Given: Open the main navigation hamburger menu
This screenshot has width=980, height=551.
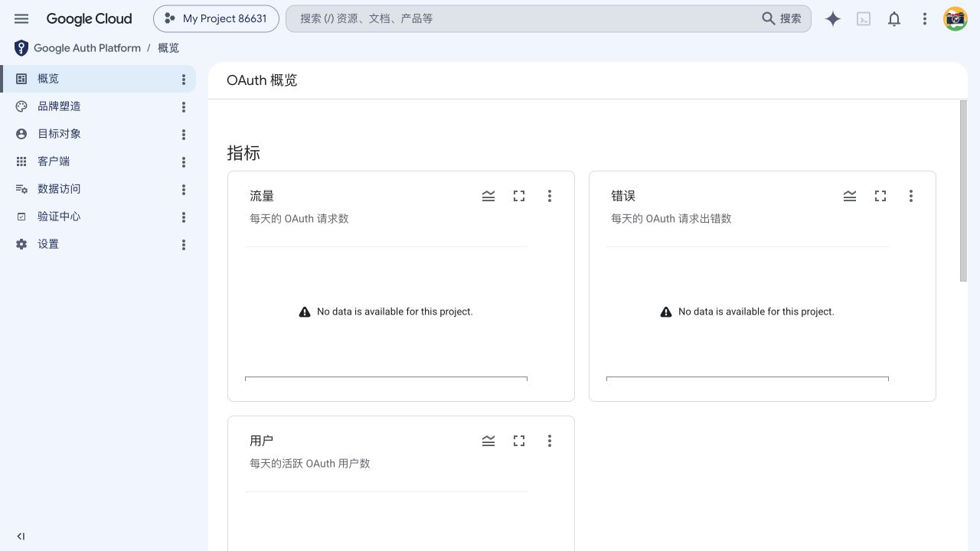Looking at the screenshot, I should tap(21, 18).
